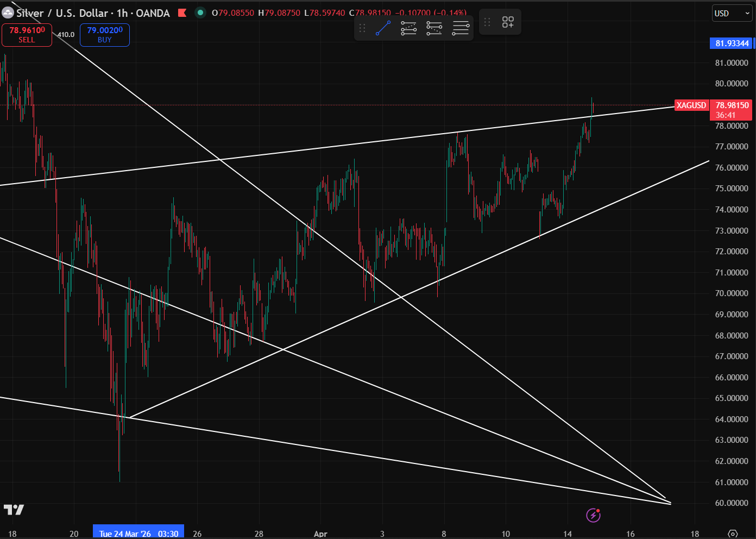The height and width of the screenshot is (539, 756).
Task: Click the open price O79.08550 value
Action: pos(233,13)
